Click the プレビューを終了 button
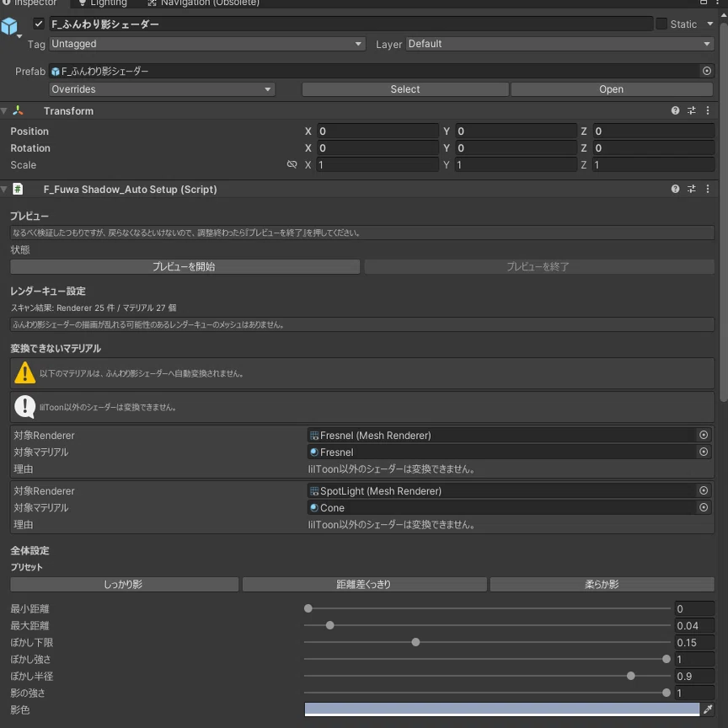The image size is (728, 728). (x=539, y=266)
